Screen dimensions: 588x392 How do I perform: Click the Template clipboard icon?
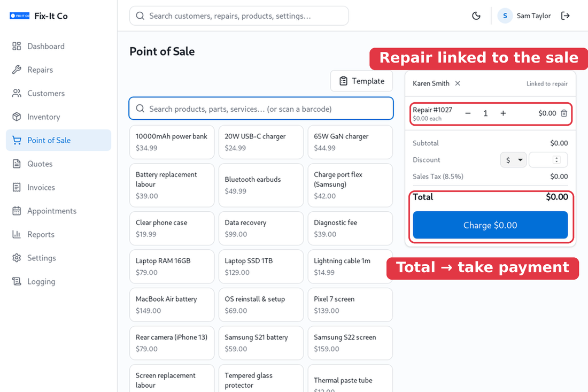point(343,81)
